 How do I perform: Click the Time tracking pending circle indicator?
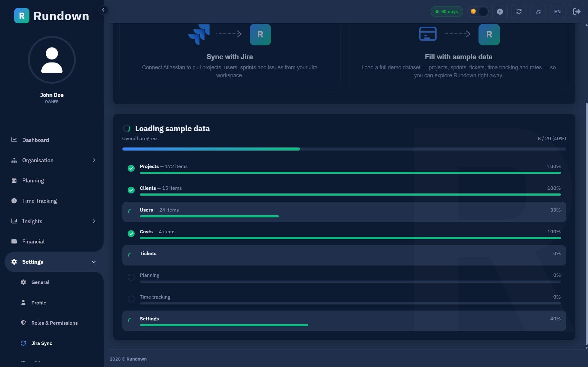pyautogui.click(x=131, y=299)
